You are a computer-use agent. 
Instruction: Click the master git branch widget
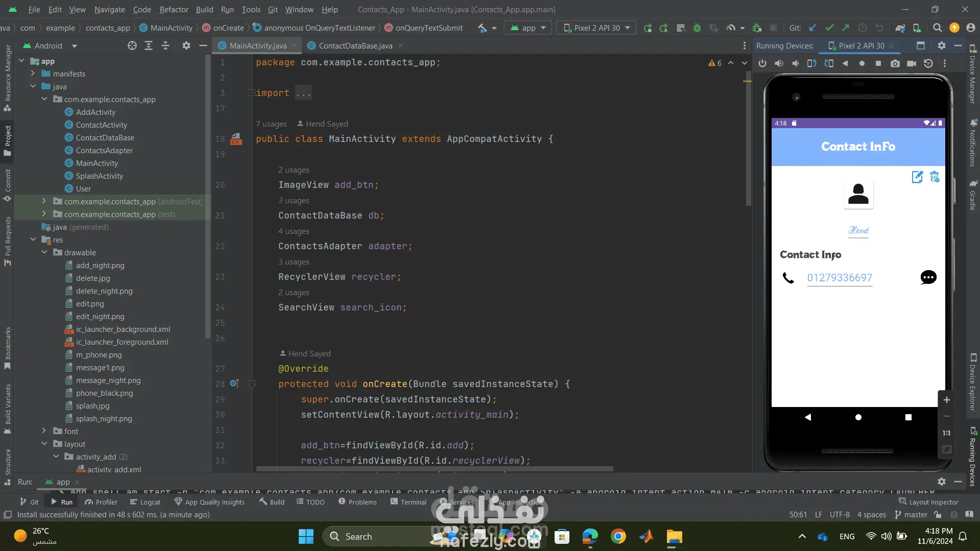pos(912,515)
